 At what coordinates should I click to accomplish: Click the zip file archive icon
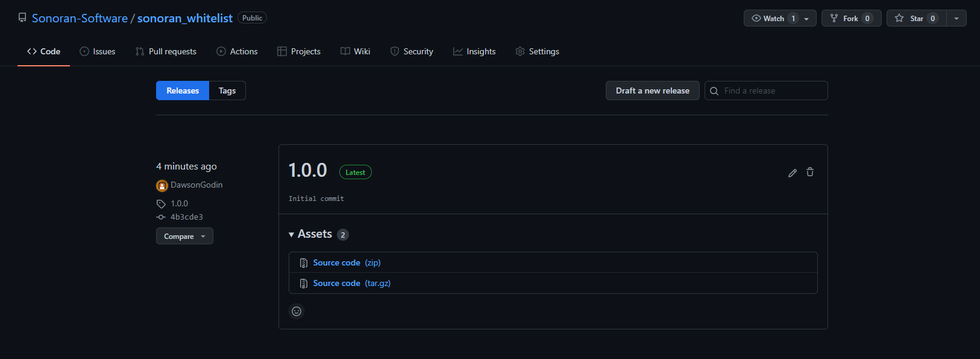tap(304, 263)
